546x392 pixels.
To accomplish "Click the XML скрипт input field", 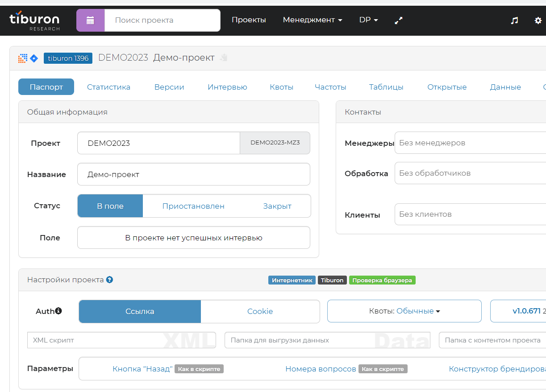I will pos(121,340).
